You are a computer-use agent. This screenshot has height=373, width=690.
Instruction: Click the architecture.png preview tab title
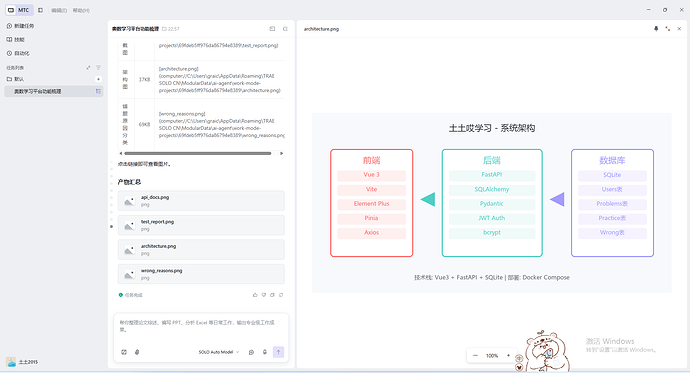pyautogui.click(x=321, y=29)
